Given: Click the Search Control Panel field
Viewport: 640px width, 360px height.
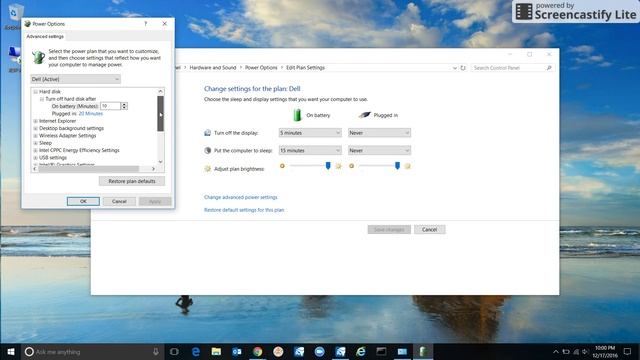Looking at the screenshot, I should click(x=509, y=68).
